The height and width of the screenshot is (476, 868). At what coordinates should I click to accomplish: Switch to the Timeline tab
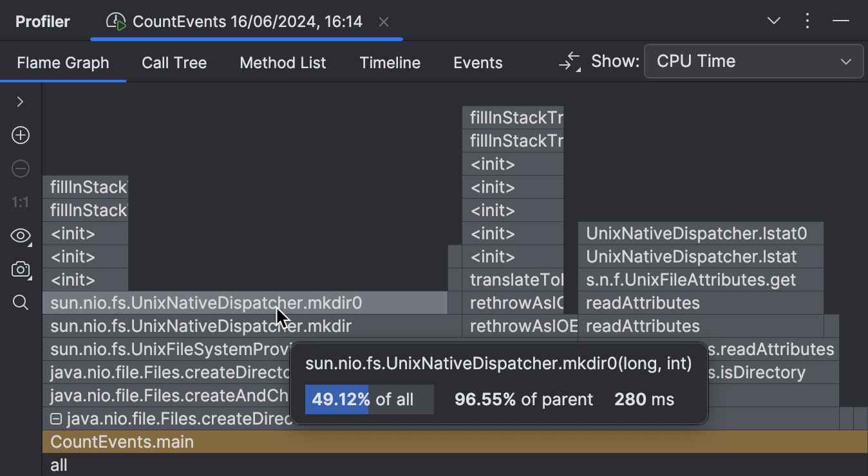tap(390, 63)
